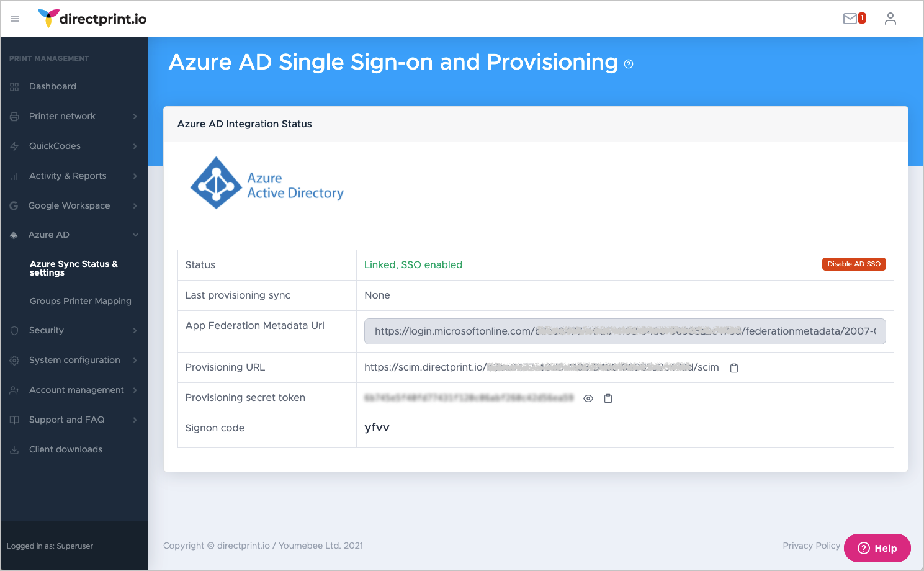The height and width of the screenshot is (571, 924).
Task: Click the Security shield icon
Action: pyautogui.click(x=14, y=331)
